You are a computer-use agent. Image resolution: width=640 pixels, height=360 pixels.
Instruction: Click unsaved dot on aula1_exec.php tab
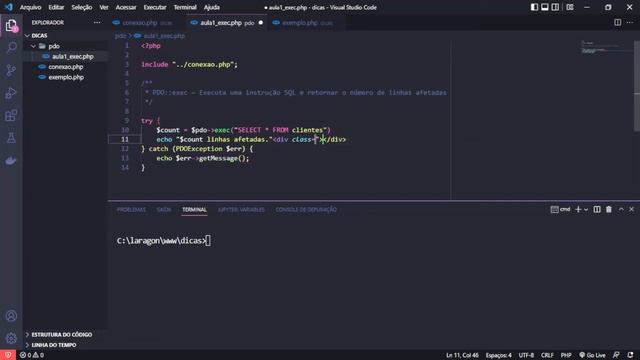[260, 23]
